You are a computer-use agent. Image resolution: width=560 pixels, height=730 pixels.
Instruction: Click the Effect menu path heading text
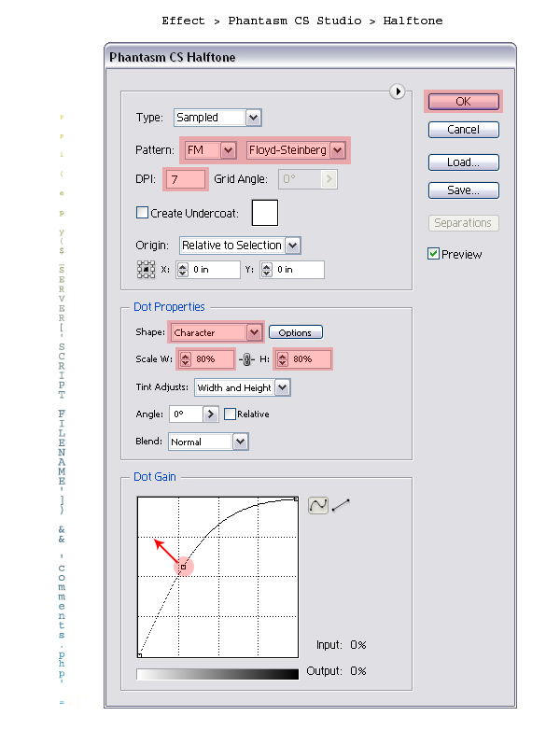point(302,21)
